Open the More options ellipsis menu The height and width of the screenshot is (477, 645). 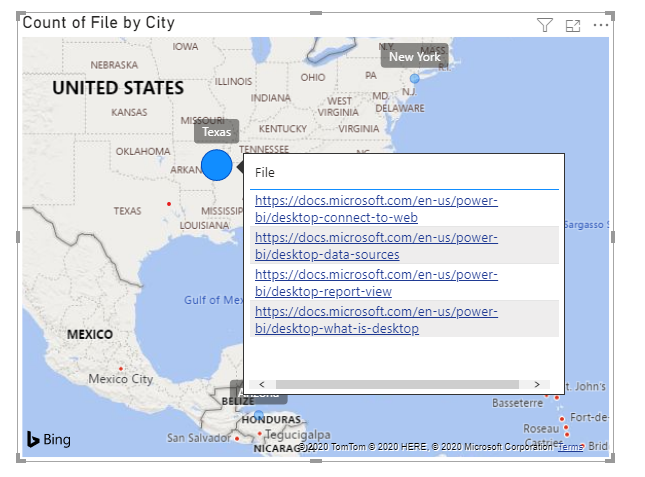[601, 25]
